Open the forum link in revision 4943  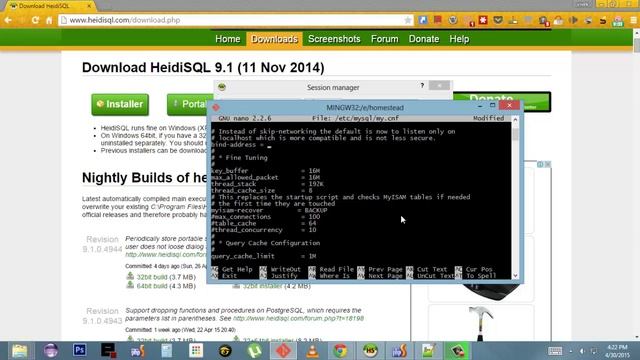(298, 318)
